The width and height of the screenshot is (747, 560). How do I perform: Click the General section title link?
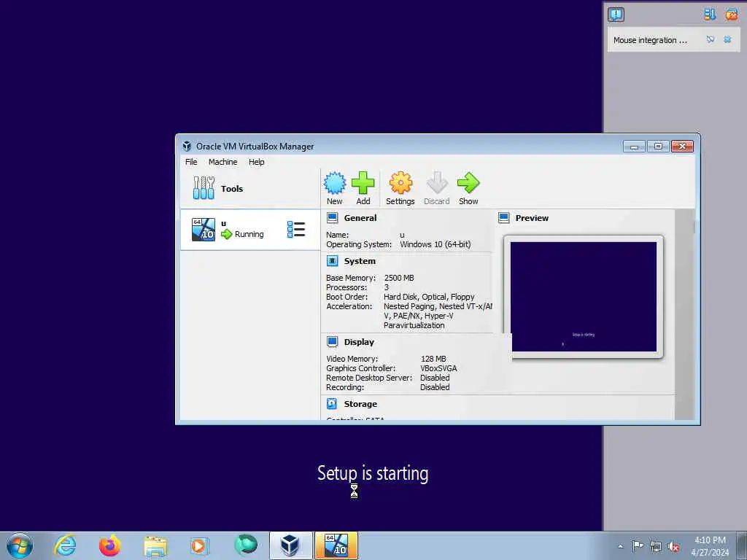click(360, 218)
